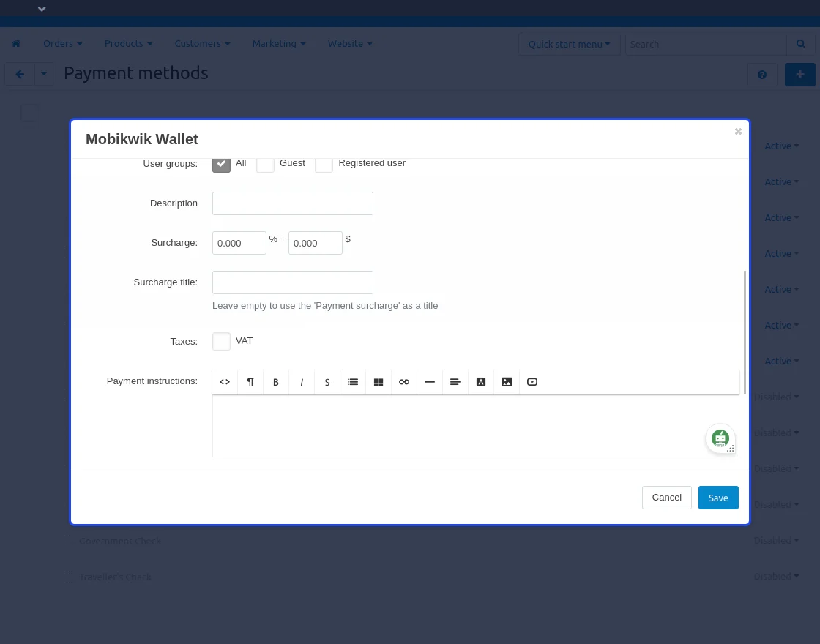Screen dimensions: 820x644
Task: Click the Mobikwik Wallet dialog title
Action: (142, 139)
